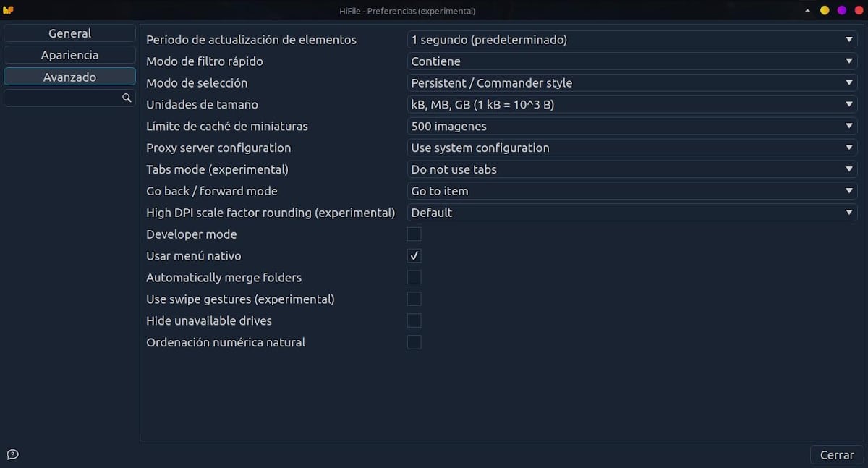Uncheck the Usar menú nativo checkbox
Screen dimensions: 868x468
pyautogui.click(x=414, y=256)
